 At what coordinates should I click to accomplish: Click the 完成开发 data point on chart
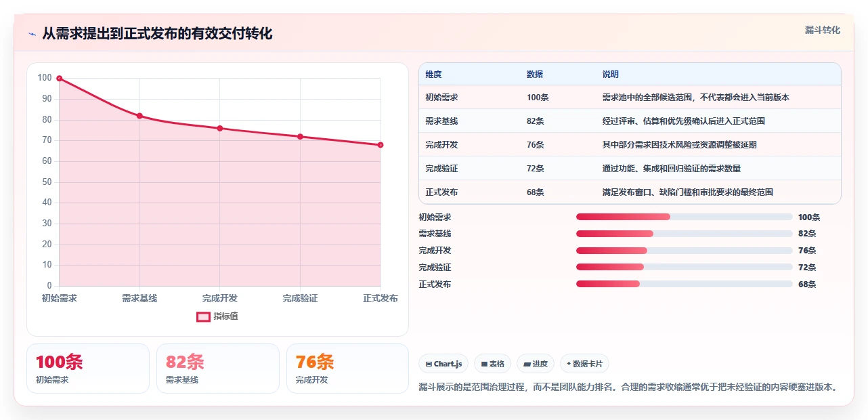coord(220,128)
